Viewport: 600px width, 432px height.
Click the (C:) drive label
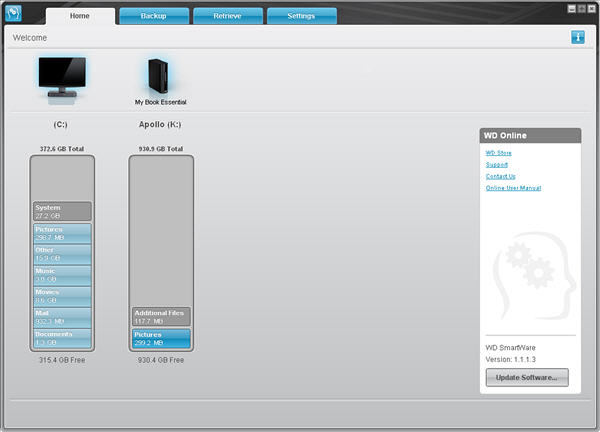[x=60, y=125]
